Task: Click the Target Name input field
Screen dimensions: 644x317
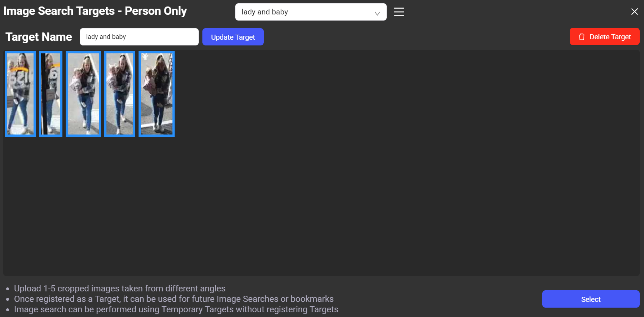Action: pyautogui.click(x=139, y=37)
